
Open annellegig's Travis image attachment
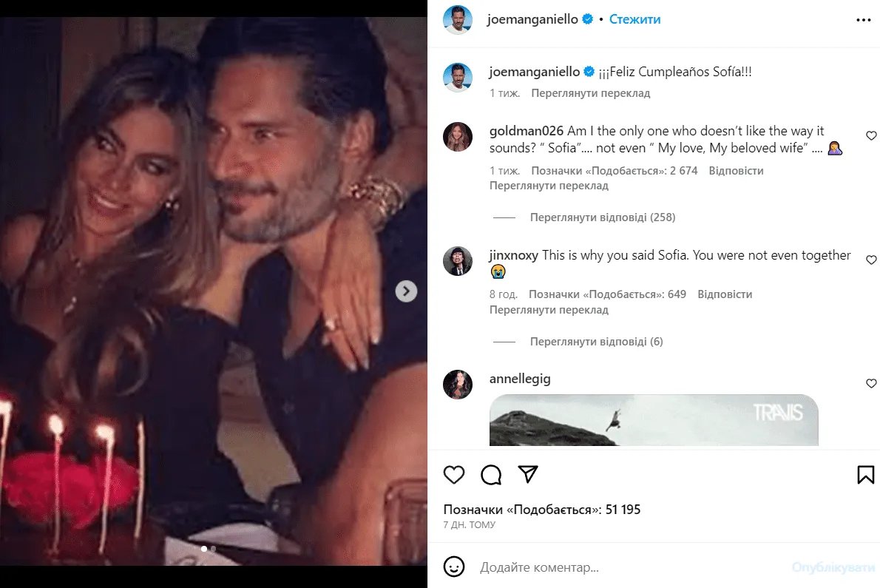(654, 420)
